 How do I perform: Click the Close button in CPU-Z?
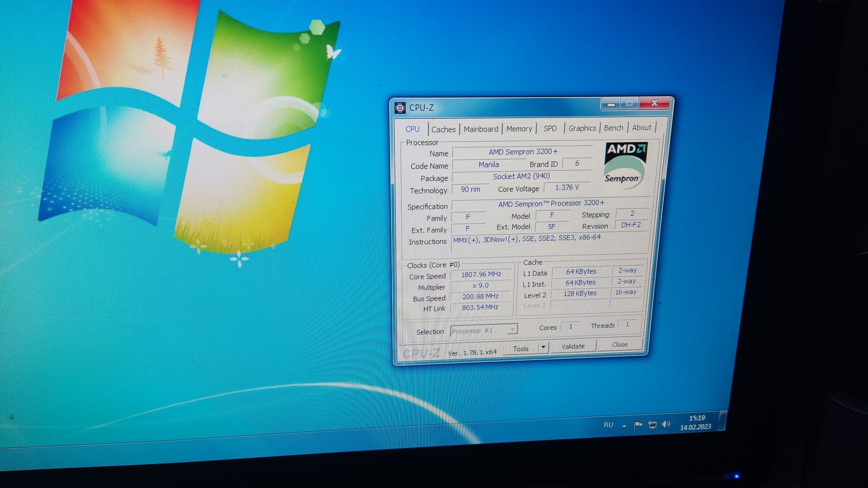619,344
